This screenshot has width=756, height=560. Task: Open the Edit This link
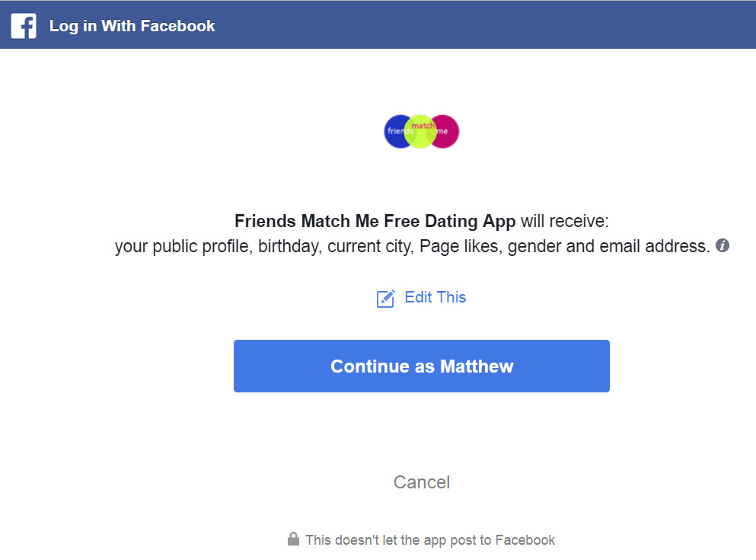coord(435,297)
